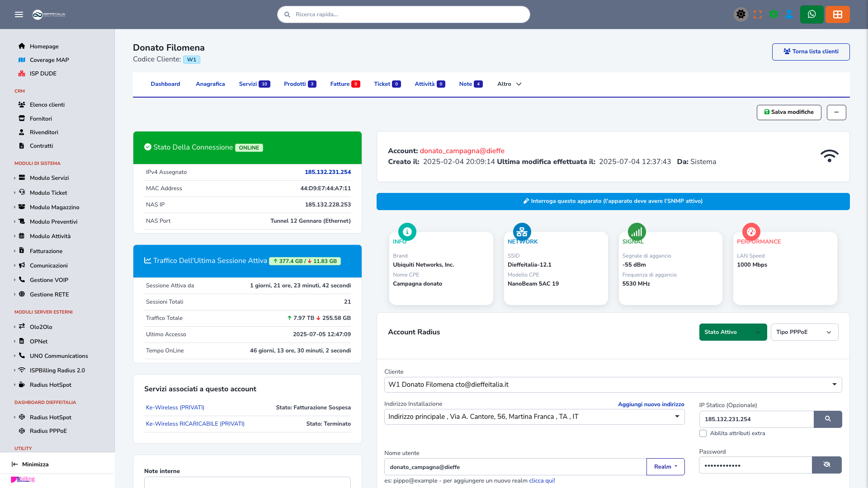Click the Minimizza sidebar control
Viewport: 868px width, 488px height.
point(30,464)
